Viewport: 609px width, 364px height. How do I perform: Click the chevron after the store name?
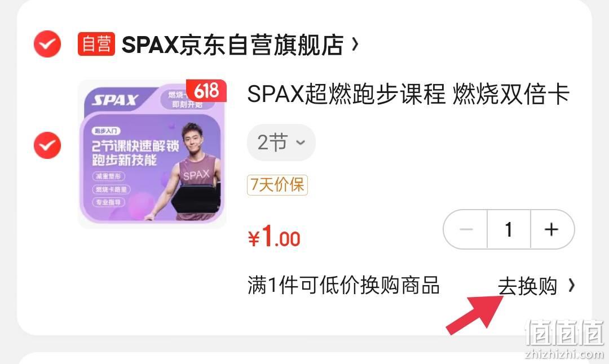point(355,45)
